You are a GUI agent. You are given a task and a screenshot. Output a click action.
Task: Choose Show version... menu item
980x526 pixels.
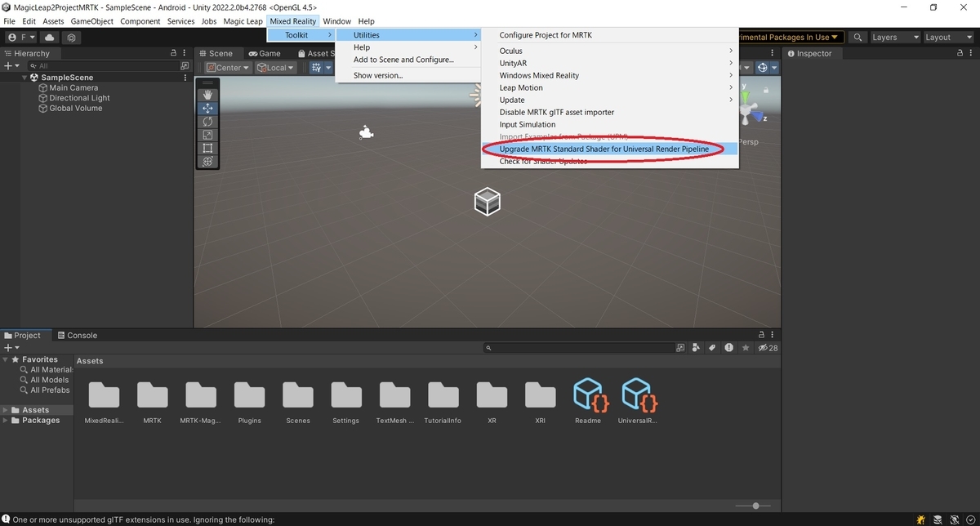coord(408,75)
